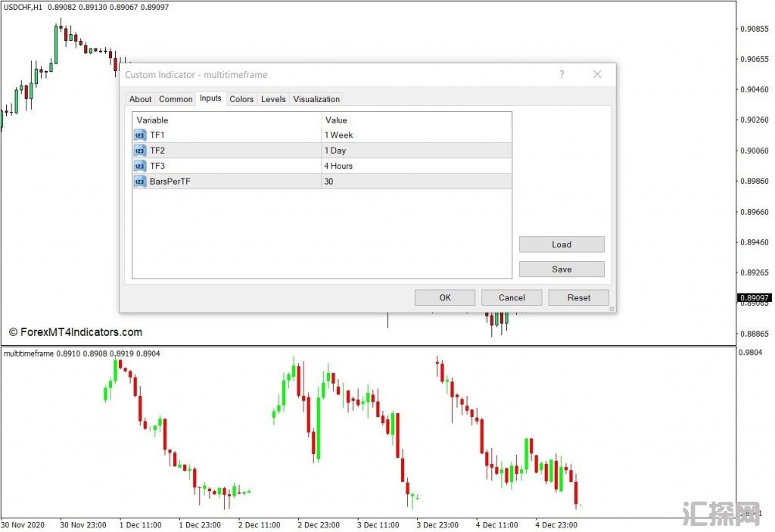Click the 0.90855 price scale label

tap(755, 29)
